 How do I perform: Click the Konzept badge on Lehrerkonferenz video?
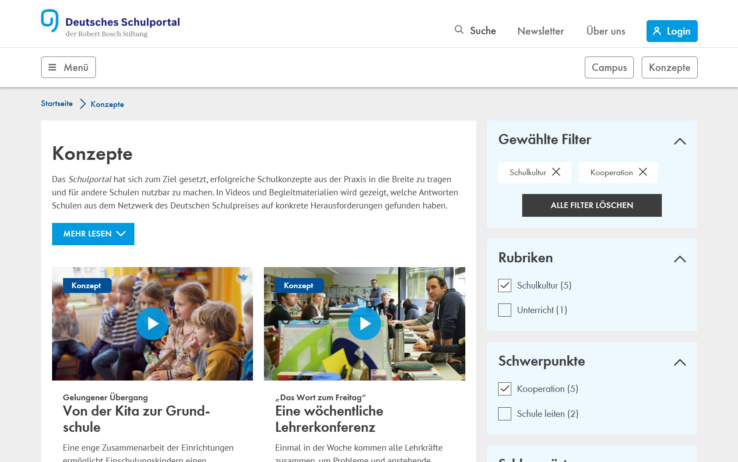pos(299,285)
